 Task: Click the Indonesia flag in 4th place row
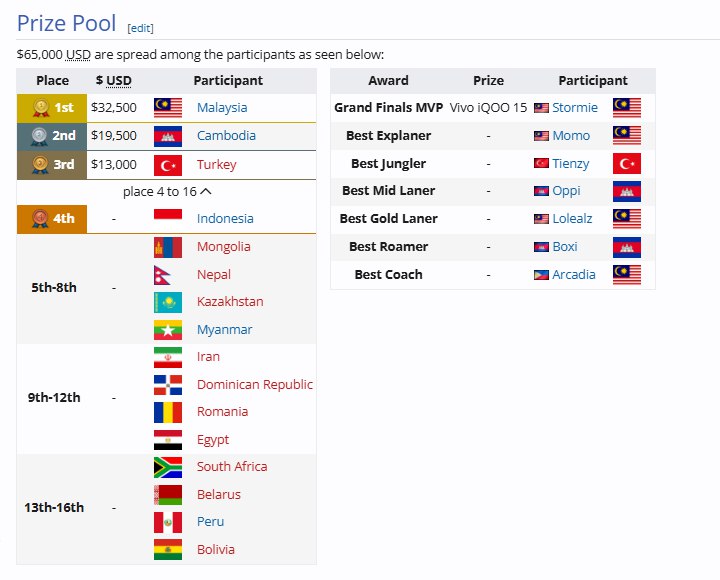167,218
